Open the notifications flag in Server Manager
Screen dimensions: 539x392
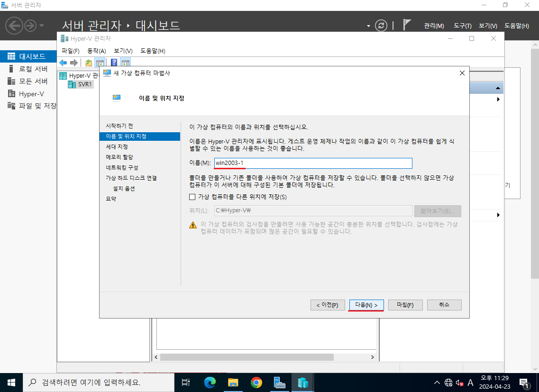tap(407, 25)
